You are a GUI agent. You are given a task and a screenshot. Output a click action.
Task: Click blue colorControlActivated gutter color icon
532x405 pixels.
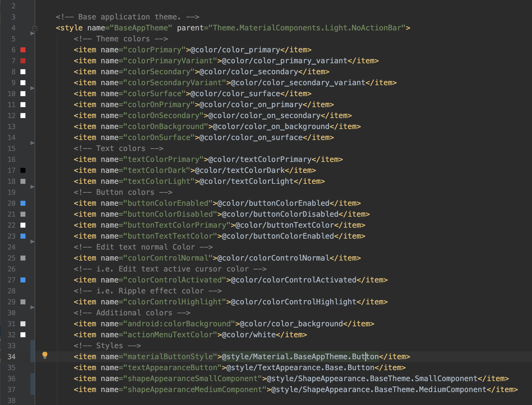[23, 280]
